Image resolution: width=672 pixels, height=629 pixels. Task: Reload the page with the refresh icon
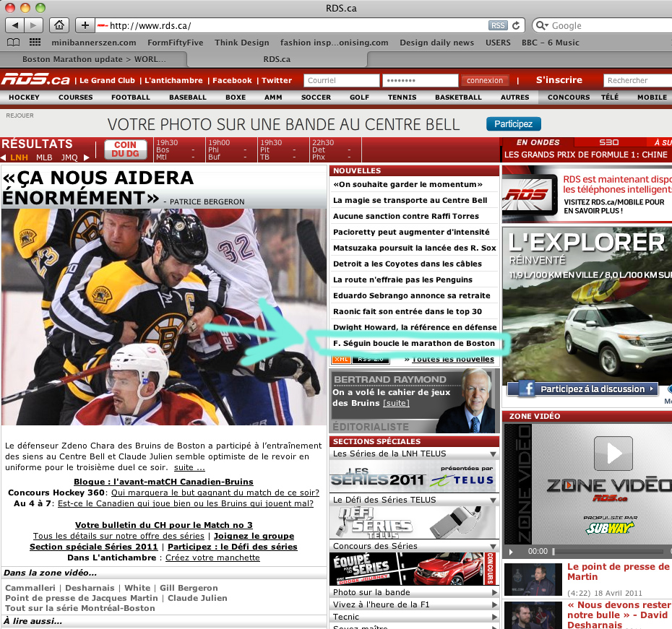(x=516, y=26)
